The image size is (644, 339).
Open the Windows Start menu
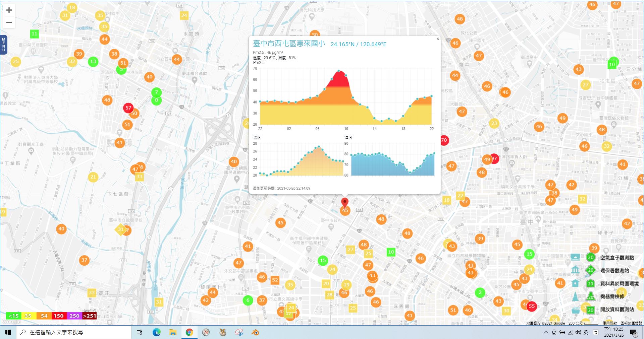click(x=8, y=332)
